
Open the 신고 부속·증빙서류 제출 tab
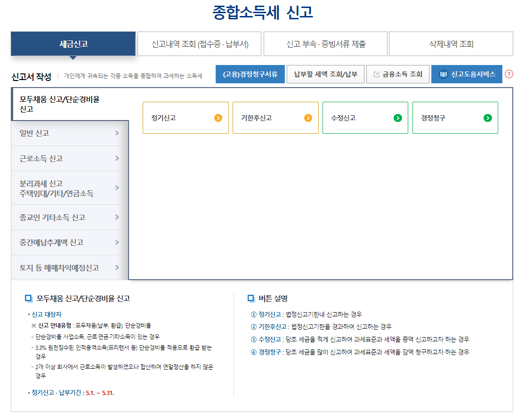pyautogui.click(x=325, y=44)
